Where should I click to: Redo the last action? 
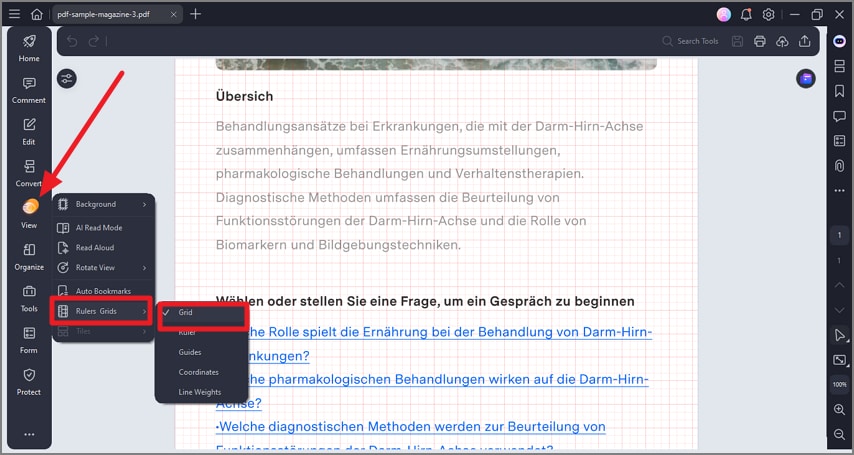(x=94, y=41)
